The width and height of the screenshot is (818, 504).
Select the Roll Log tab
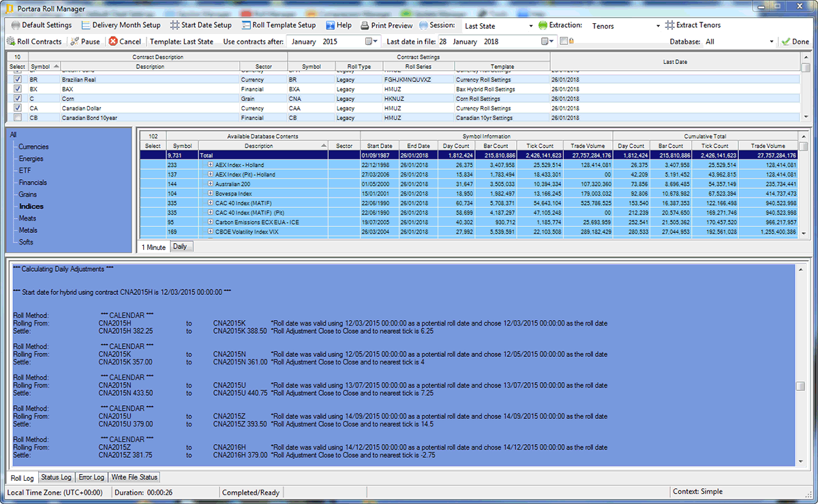pos(22,477)
